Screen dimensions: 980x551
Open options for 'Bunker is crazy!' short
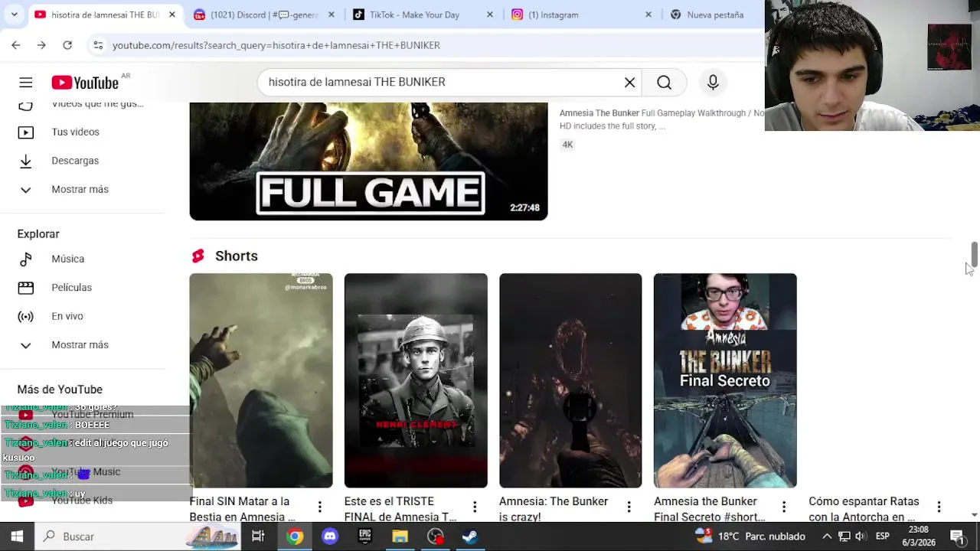629,507
